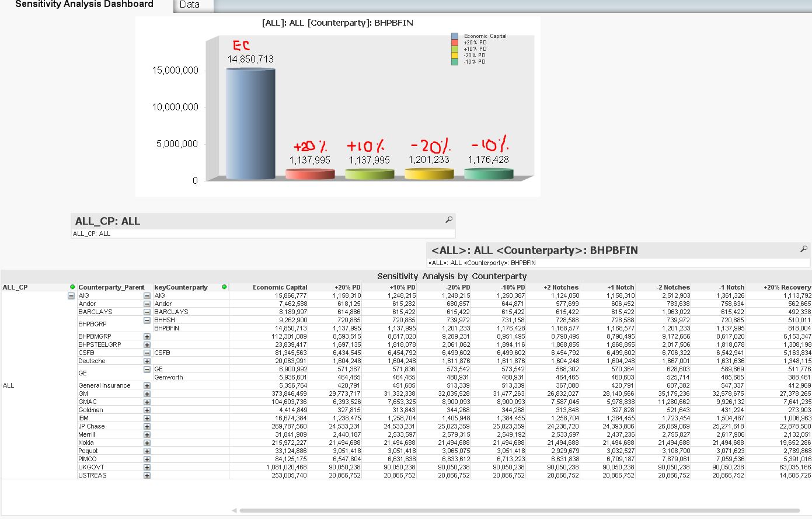
Task: Expand the BHPSTEELGRP counterparty parent row
Action: [147, 345]
